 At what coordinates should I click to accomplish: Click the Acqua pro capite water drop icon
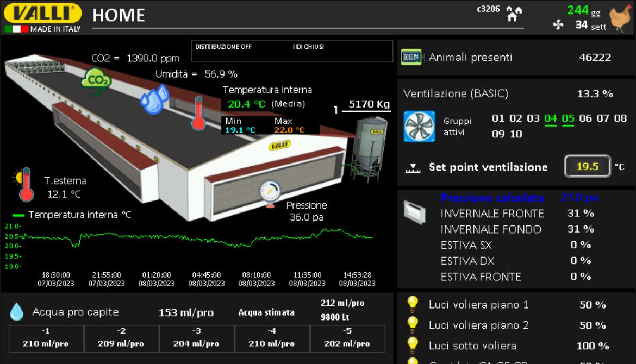[x=17, y=312]
